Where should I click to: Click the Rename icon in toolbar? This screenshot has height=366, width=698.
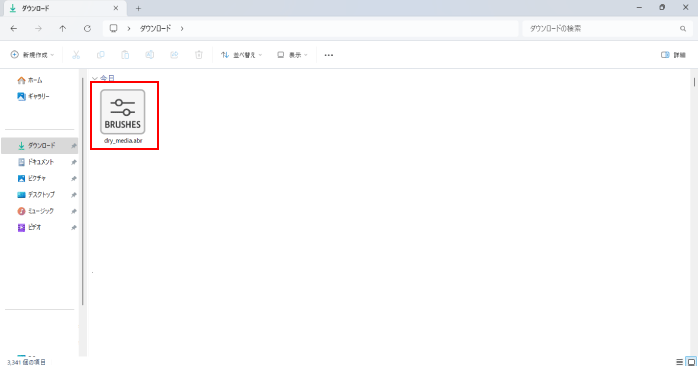150,55
